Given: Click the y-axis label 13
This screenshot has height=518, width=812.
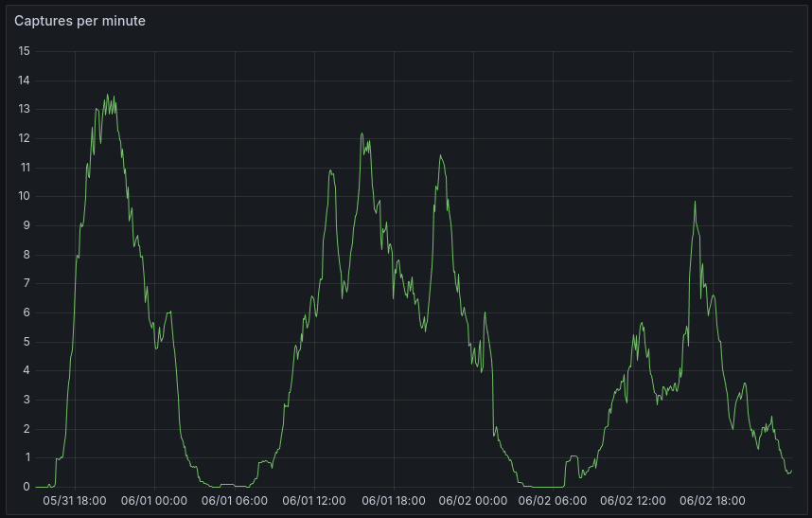Looking at the screenshot, I should [x=24, y=110].
